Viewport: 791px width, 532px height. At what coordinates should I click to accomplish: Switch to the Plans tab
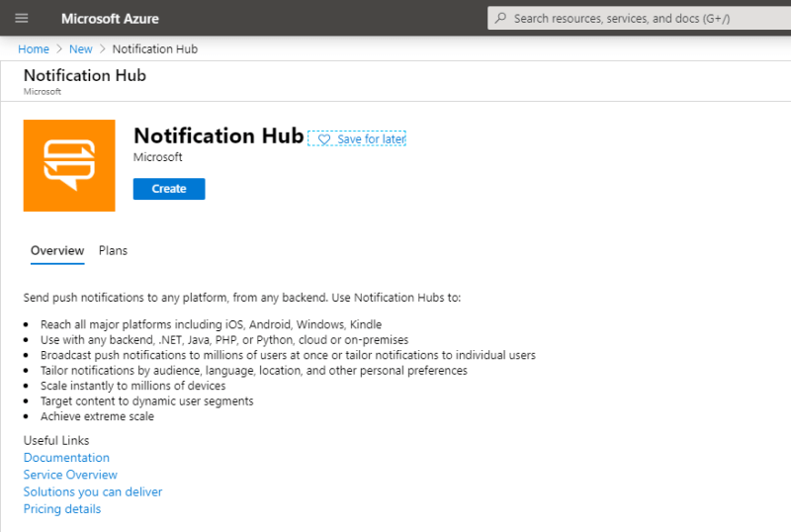click(113, 251)
